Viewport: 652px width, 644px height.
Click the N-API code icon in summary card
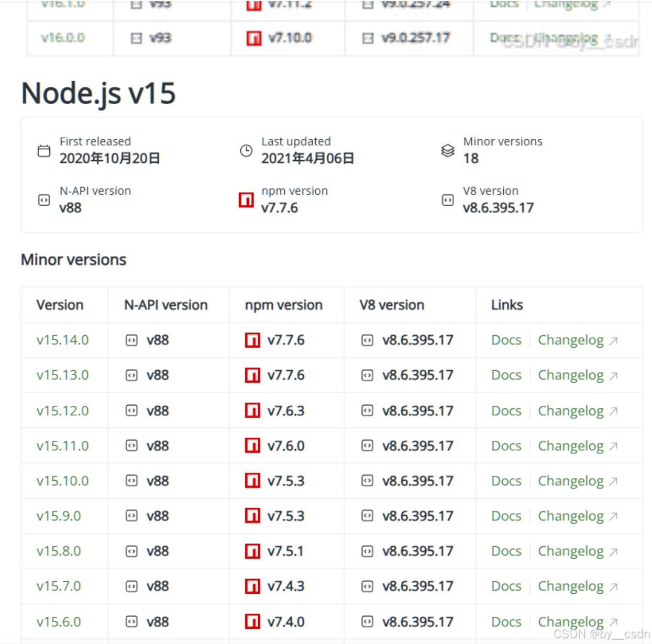[x=44, y=200]
